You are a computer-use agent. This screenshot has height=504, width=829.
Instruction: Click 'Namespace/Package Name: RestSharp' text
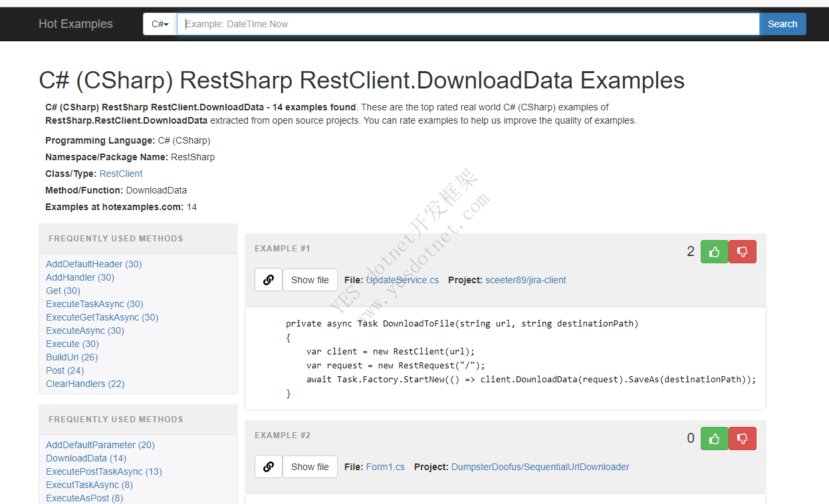[130, 157]
